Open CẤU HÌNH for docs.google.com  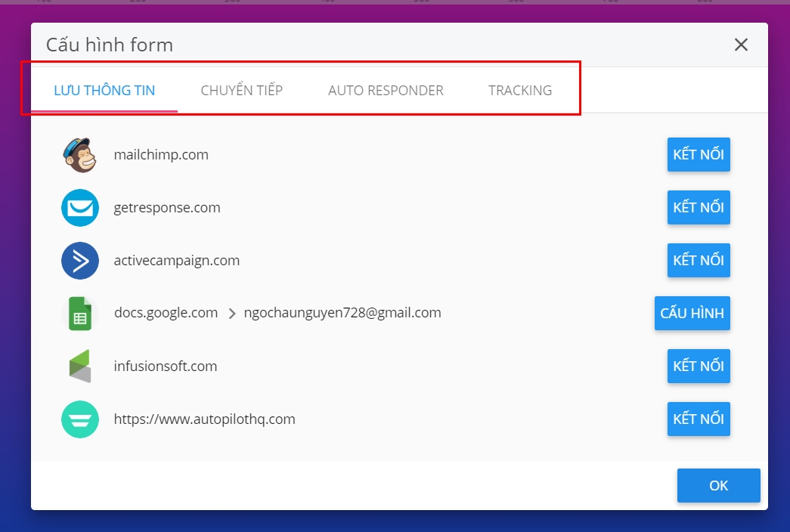[692, 314]
